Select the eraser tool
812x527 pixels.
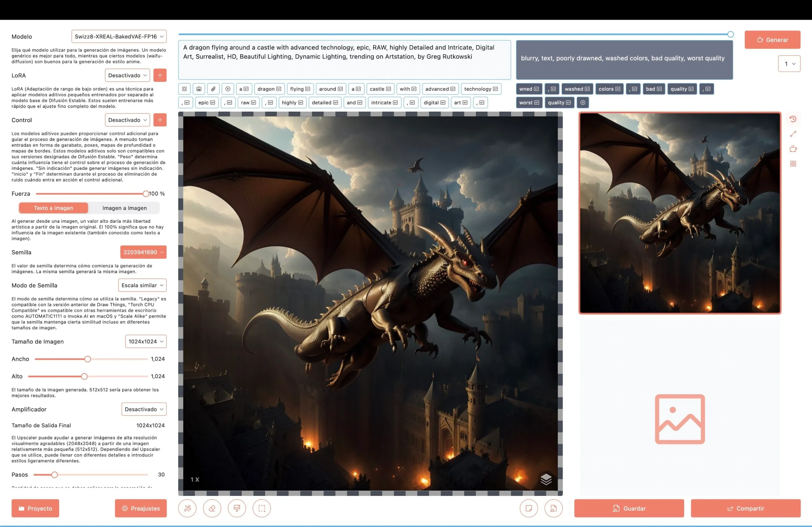pyautogui.click(x=212, y=508)
